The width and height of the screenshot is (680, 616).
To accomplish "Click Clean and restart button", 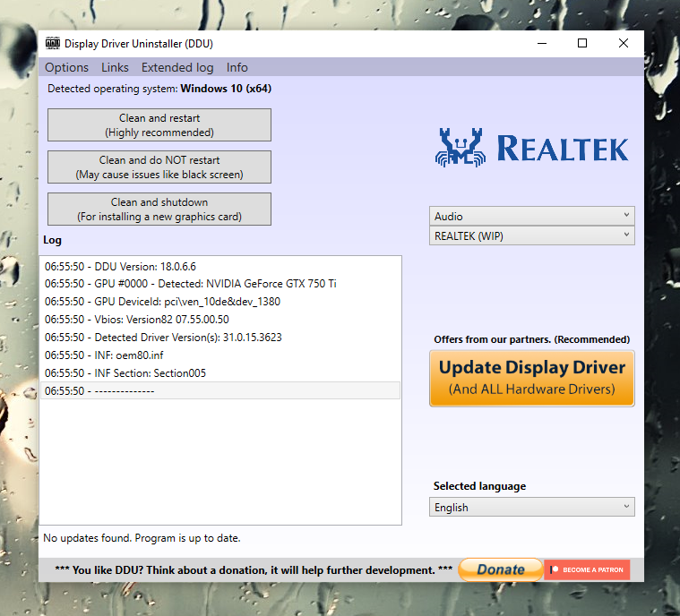I will [x=159, y=124].
